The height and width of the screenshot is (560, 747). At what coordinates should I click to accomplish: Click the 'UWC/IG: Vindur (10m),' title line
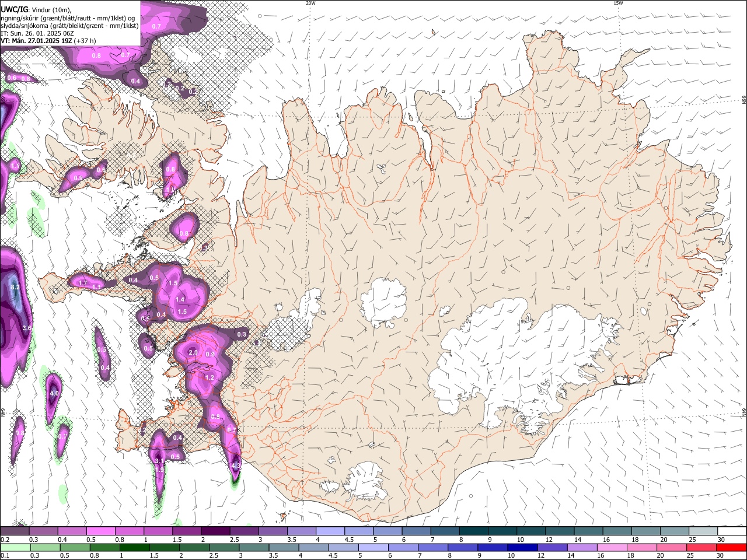[36, 10]
